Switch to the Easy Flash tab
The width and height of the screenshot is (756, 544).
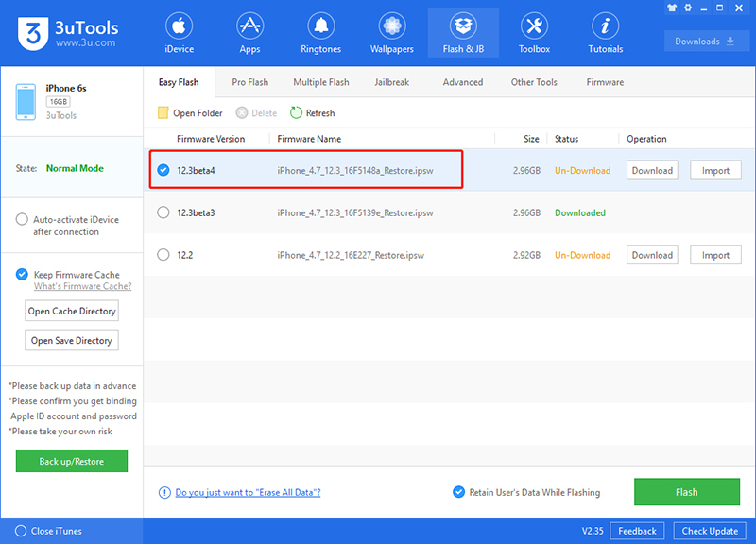(179, 82)
